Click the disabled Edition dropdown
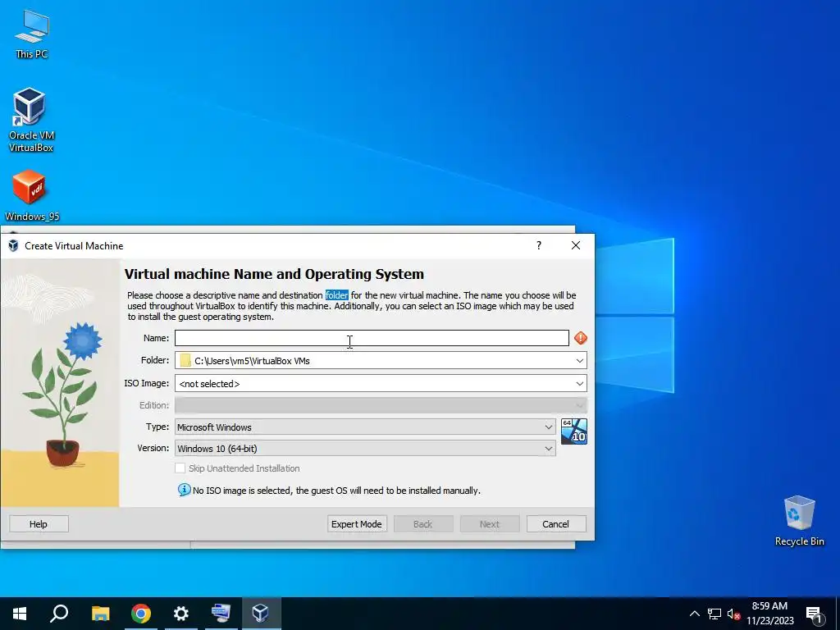 381,405
